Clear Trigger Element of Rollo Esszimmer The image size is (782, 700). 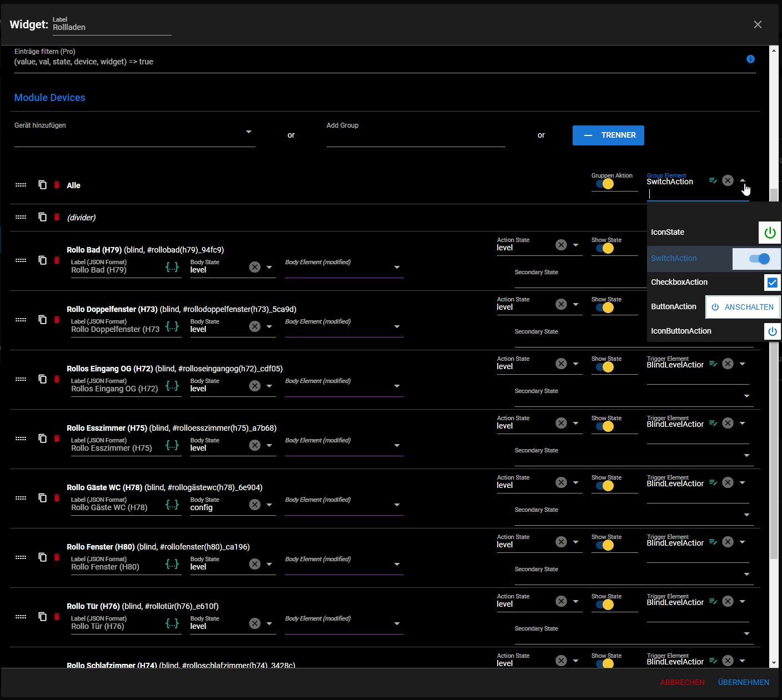coord(728,423)
